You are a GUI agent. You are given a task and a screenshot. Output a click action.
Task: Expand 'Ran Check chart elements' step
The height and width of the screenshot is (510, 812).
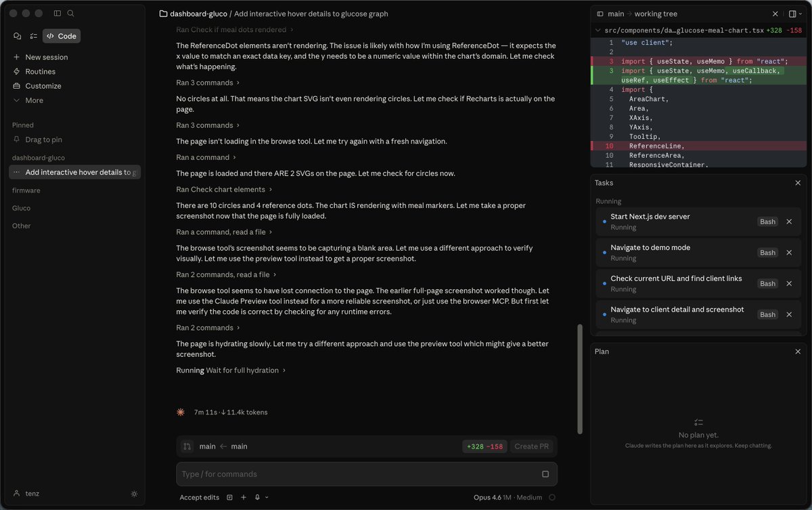click(x=224, y=189)
